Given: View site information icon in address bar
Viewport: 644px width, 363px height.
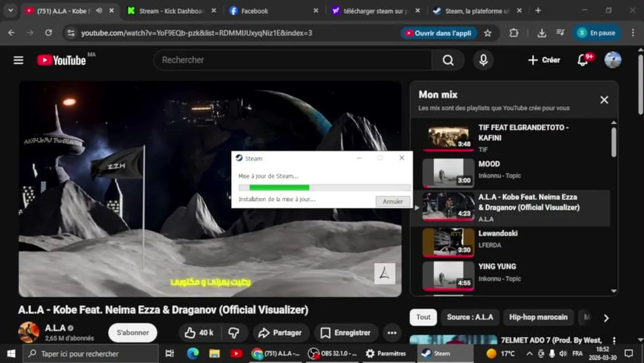Looking at the screenshot, I should tap(71, 33).
